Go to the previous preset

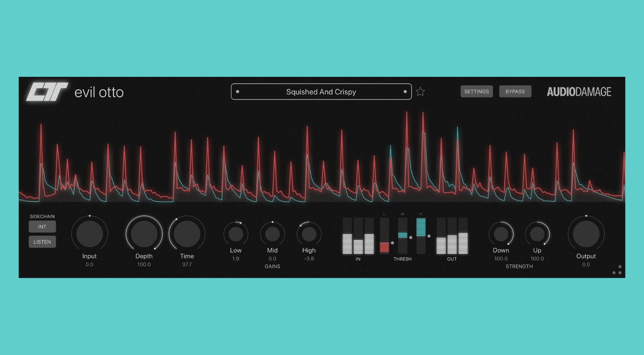[238, 91]
